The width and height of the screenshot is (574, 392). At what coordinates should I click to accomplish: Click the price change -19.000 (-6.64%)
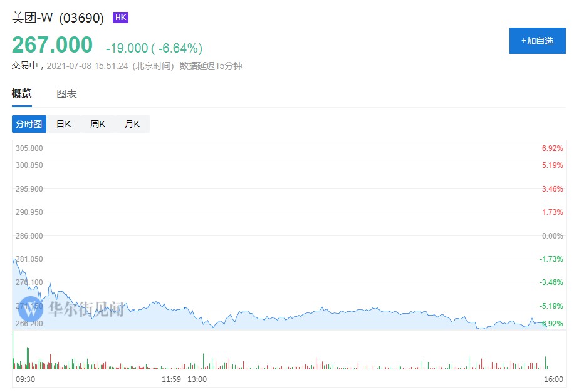154,48
